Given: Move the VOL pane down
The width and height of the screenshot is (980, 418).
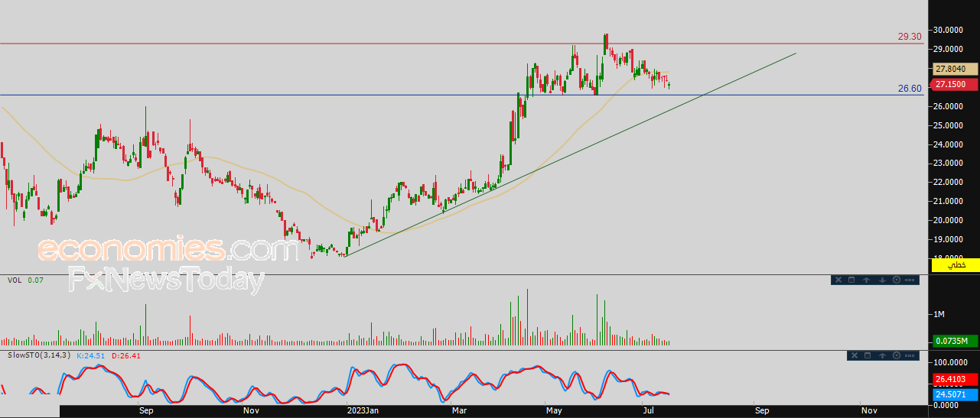Looking at the screenshot, I should pyautogui.click(x=882, y=280).
